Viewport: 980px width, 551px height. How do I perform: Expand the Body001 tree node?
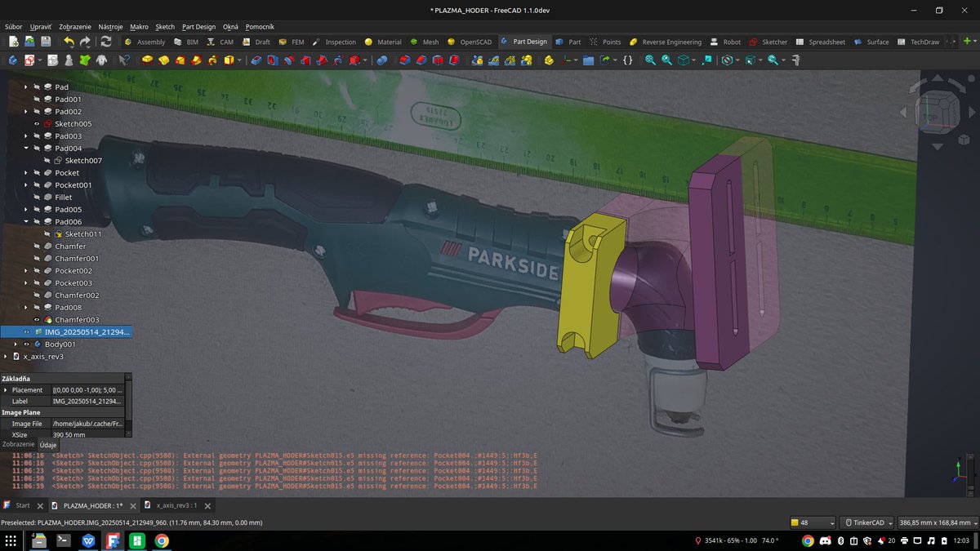click(x=16, y=344)
